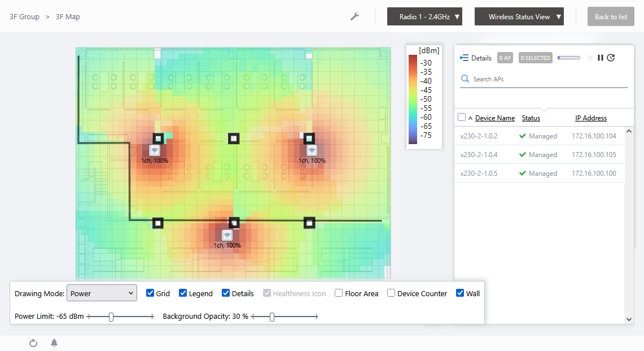Disable the Grid checkbox
Image resolution: width=644 pixels, height=351 pixels.
(x=150, y=293)
